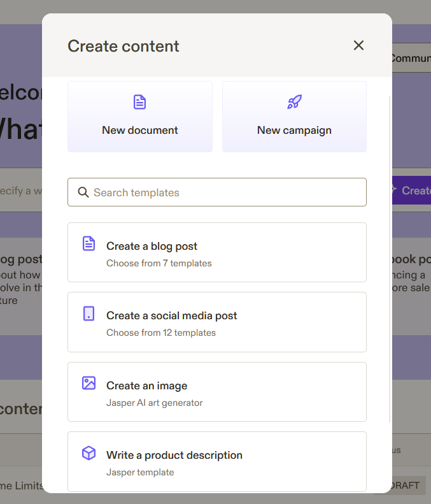Select the social media post device icon
The width and height of the screenshot is (431, 504).
pyautogui.click(x=89, y=313)
